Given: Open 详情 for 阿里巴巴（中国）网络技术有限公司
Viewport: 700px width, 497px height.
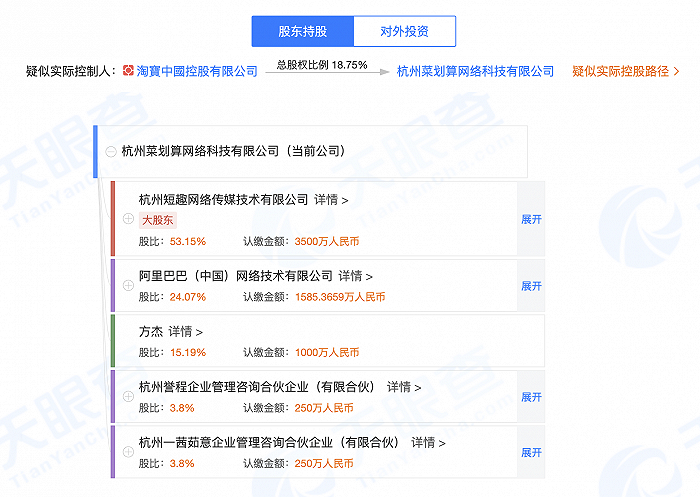Looking at the screenshot, I should pos(355,276).
